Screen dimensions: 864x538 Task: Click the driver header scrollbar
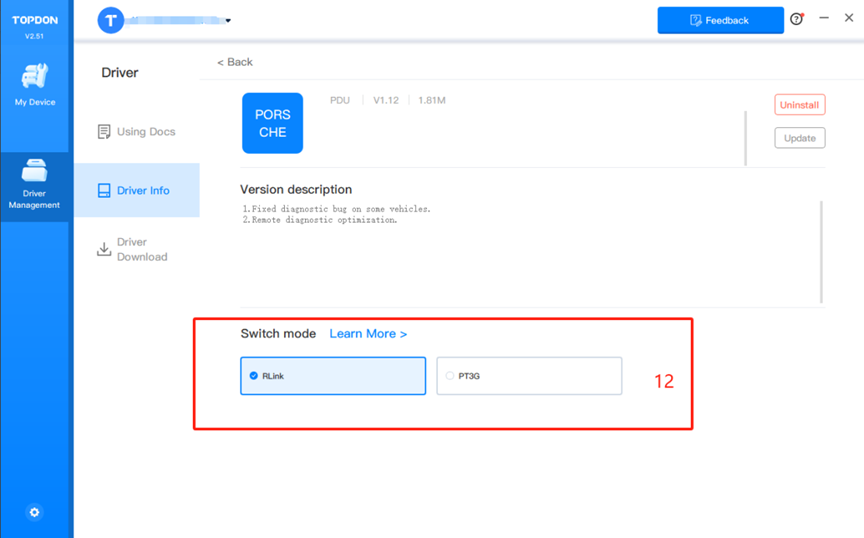(746, 138)
